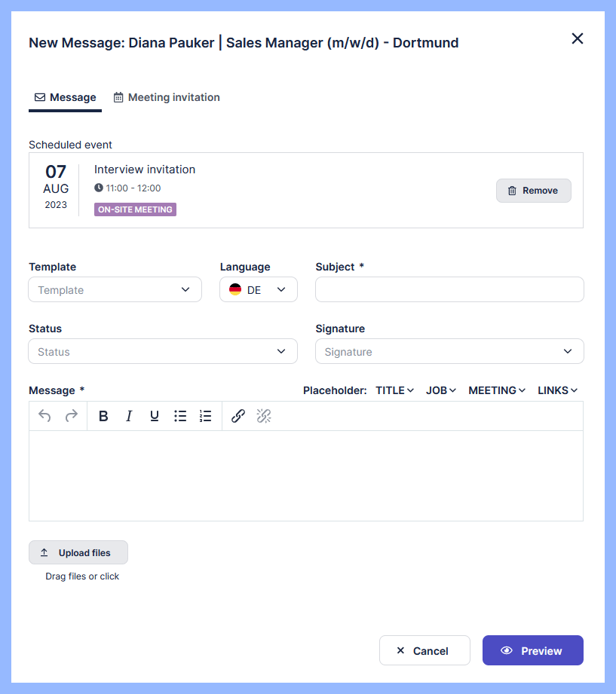Switch to the Meeting invitation tab
The width and height of the screenshot is (616, 694).
167,97
